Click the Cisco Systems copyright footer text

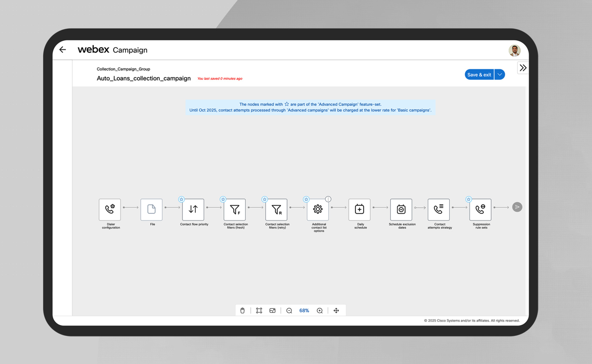(x=472, y=320)
